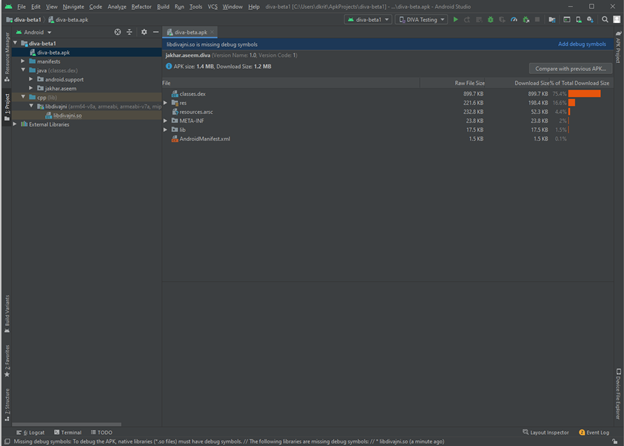
Task: Click Collapse All icon in Project panel
Action: (129, 32)
